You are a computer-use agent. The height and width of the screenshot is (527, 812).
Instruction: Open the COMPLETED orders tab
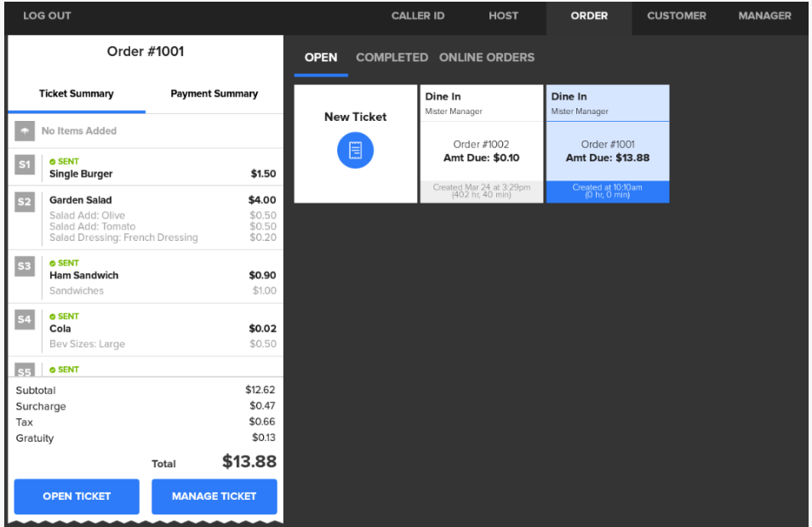point(392,57)
